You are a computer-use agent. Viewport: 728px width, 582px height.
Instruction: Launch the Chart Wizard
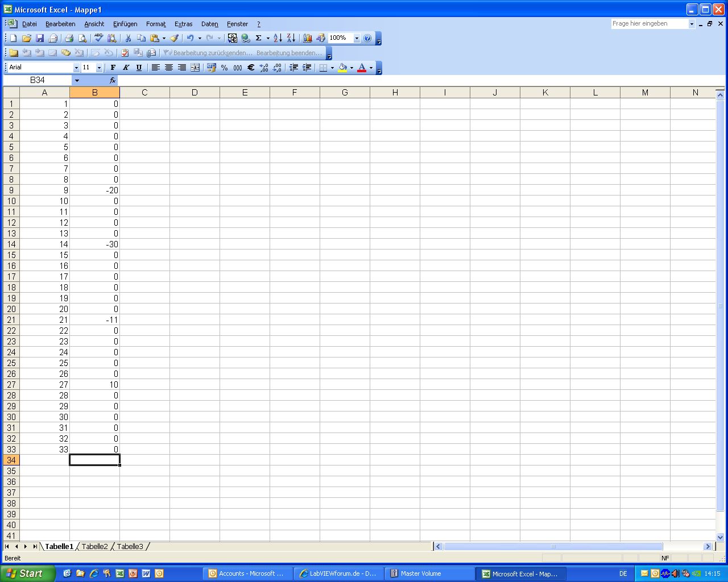(x=308, y=38)
